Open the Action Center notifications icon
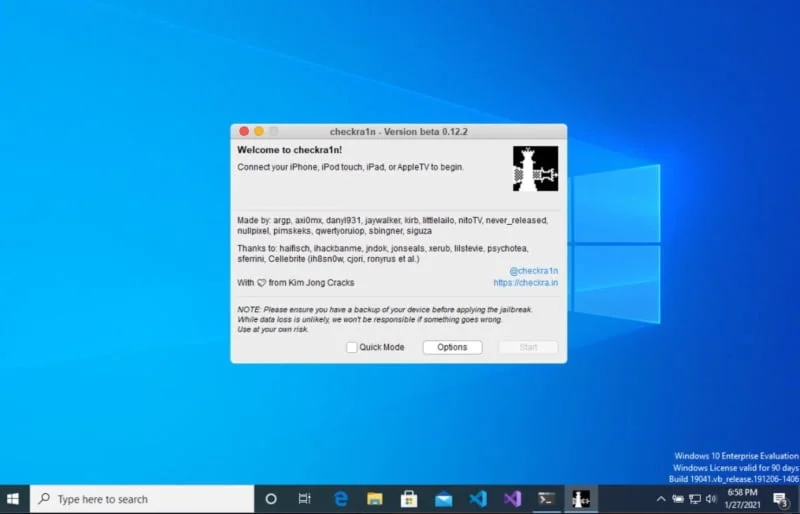 click(x=781, y=499)
